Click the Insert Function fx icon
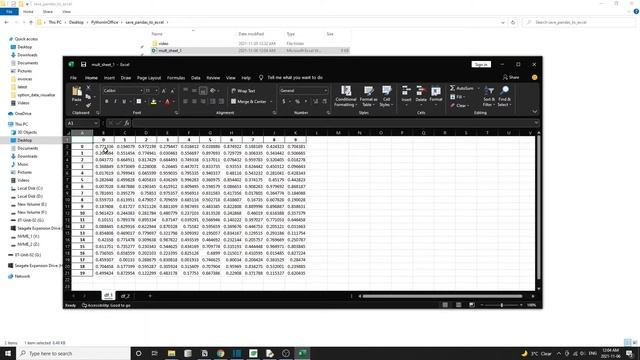 (127, 123)
